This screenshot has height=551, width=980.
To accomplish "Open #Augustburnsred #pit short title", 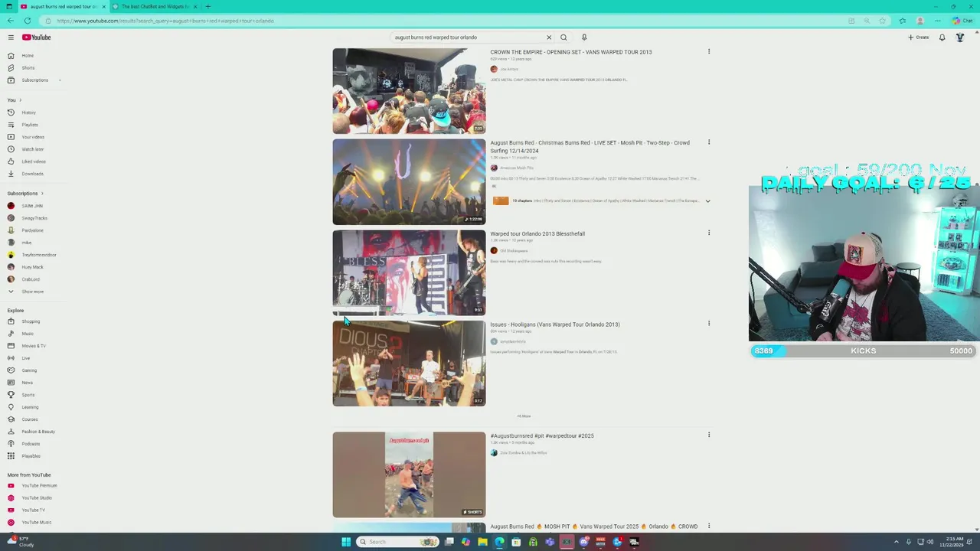I will tap(542, 436).
